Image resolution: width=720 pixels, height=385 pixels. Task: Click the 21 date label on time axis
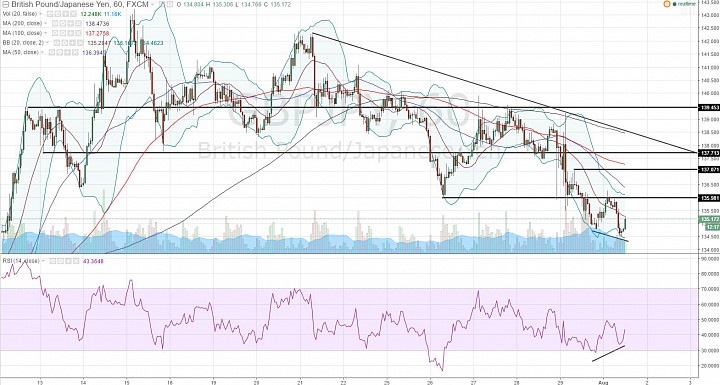(300, 381)
